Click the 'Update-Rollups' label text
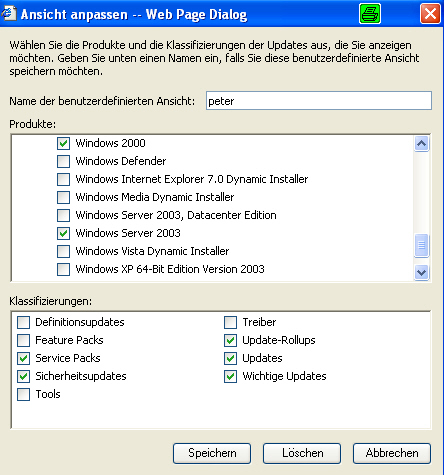The image size is (444, 475). point(279,340)
